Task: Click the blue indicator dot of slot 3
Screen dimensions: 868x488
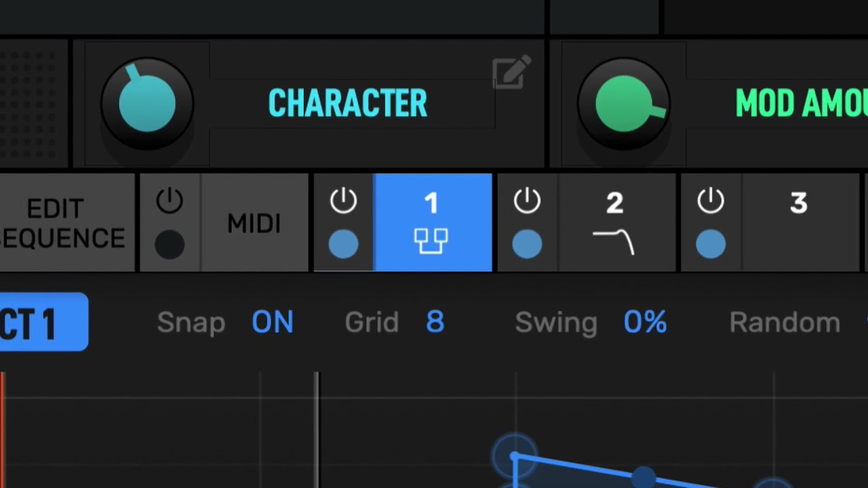Action: point(711,245)
